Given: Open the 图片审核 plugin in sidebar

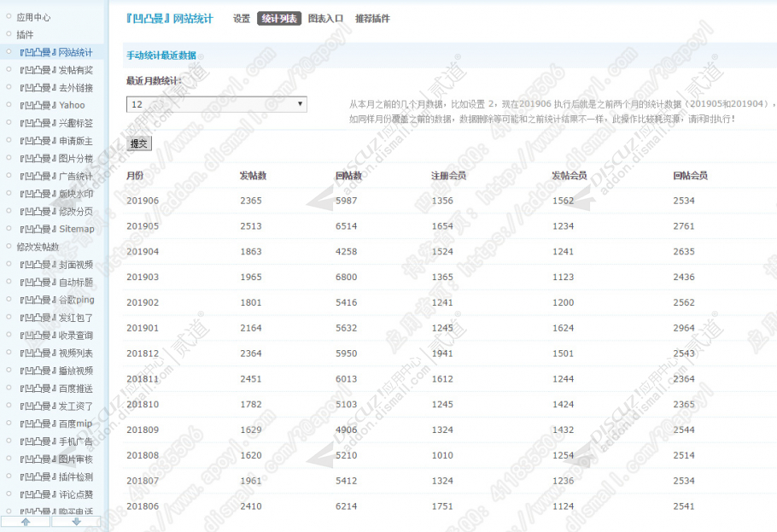Looking at the screenshot, I should click(56, 459).
